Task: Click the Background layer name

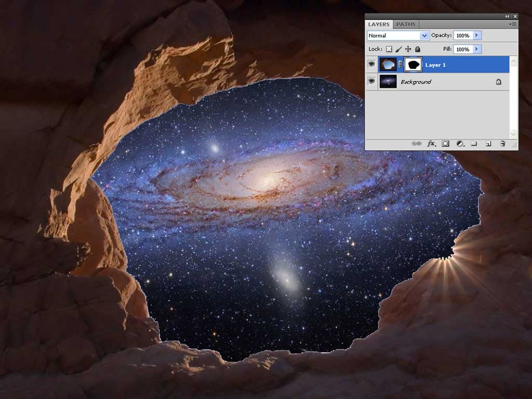Action: tap(416, 82)
